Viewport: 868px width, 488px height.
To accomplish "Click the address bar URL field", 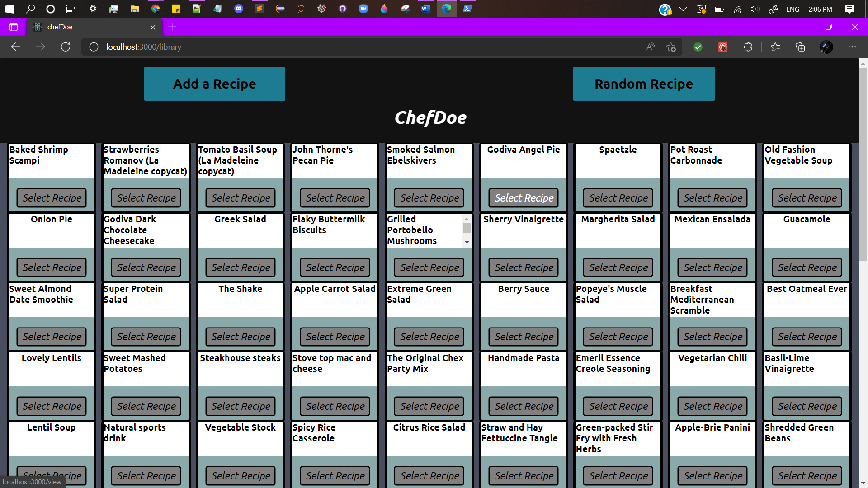I will 362,47.
